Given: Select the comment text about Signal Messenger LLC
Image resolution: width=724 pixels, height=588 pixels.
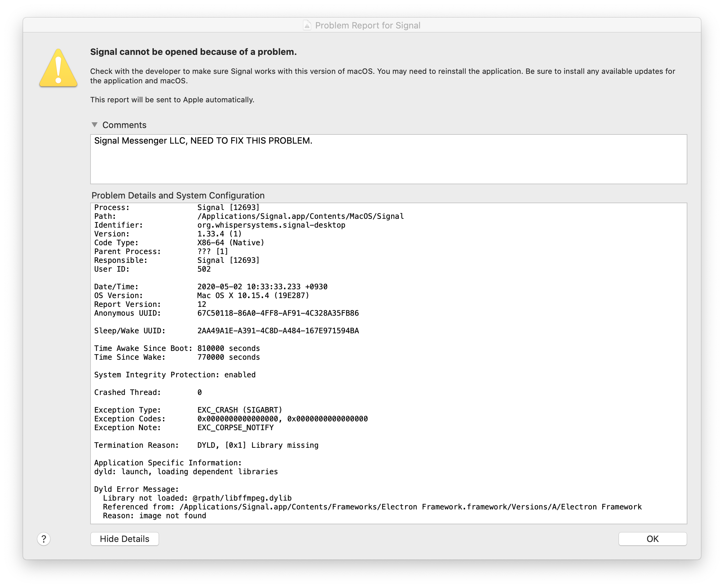Looking at the screenshot, I should click(203, 141).
